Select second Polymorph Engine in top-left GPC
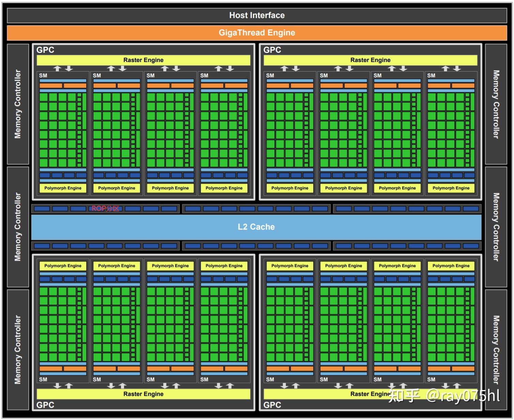This screenshot has height=420, width=514. pyautogui.click(x=117, y=188)
